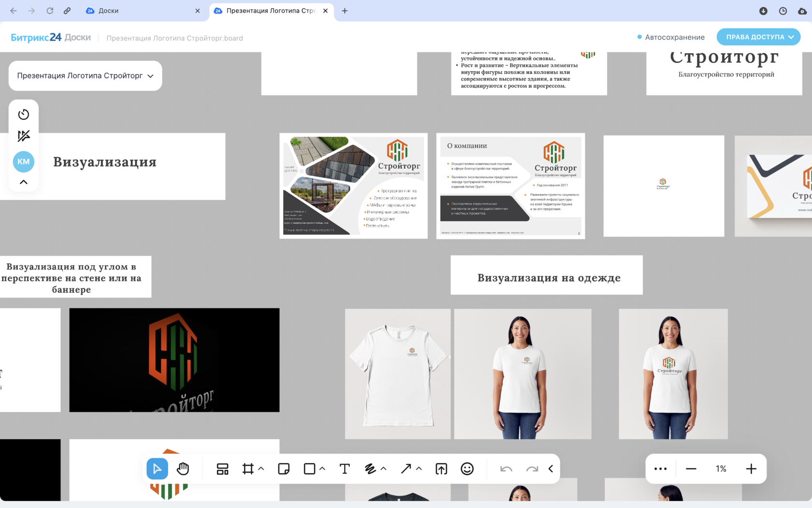This screenshot has height=508, width=812.
Task: Select the text tool
Action: coord(345,469)
